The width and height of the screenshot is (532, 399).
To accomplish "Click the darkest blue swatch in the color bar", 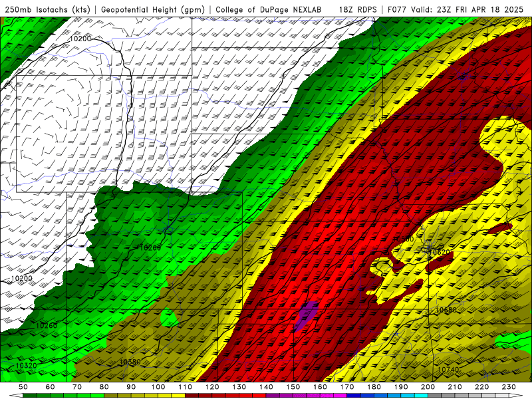I will (353, 395).
